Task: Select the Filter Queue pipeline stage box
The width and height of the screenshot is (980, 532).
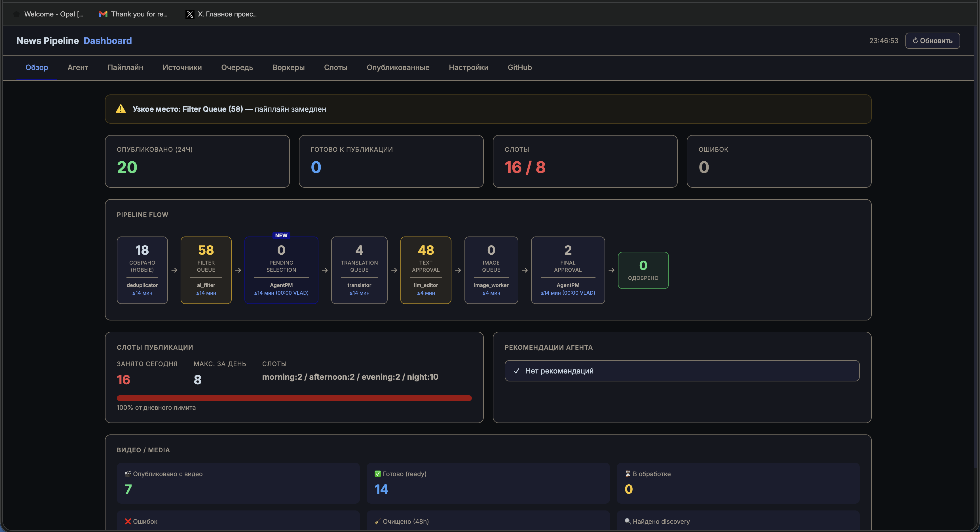Action: click(x=206, y=270)
